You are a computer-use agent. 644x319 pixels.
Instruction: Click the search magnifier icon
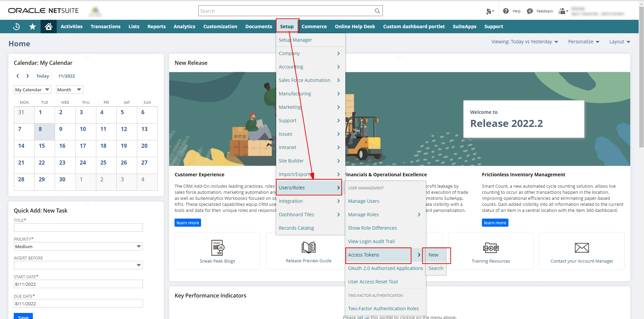[377, 11]
